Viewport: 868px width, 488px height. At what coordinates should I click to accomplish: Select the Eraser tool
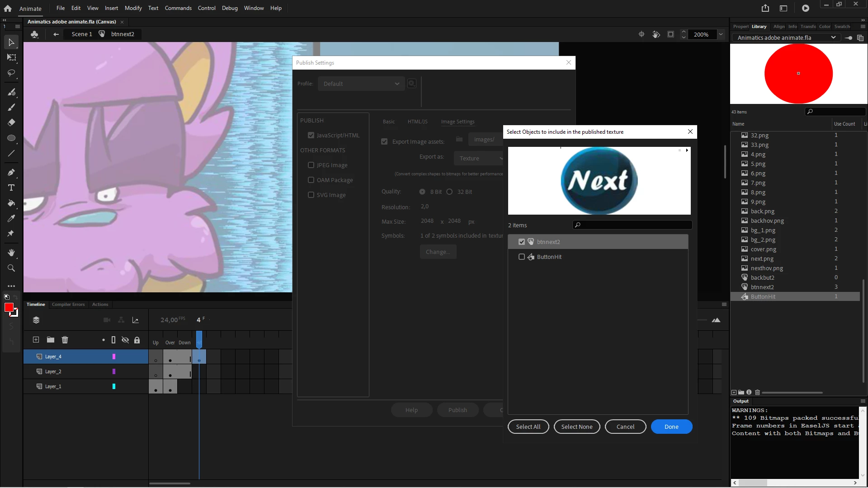tap(11, 122)
